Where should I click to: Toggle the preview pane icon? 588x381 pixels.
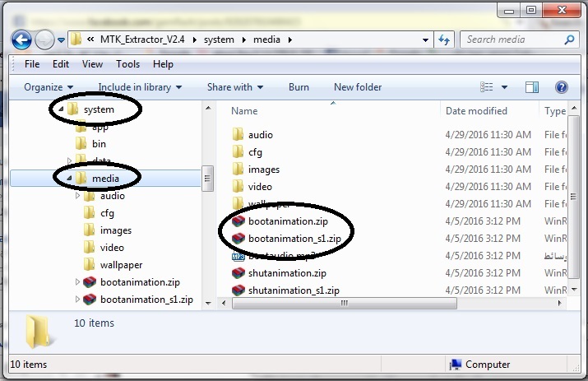[x=532, y=87]
